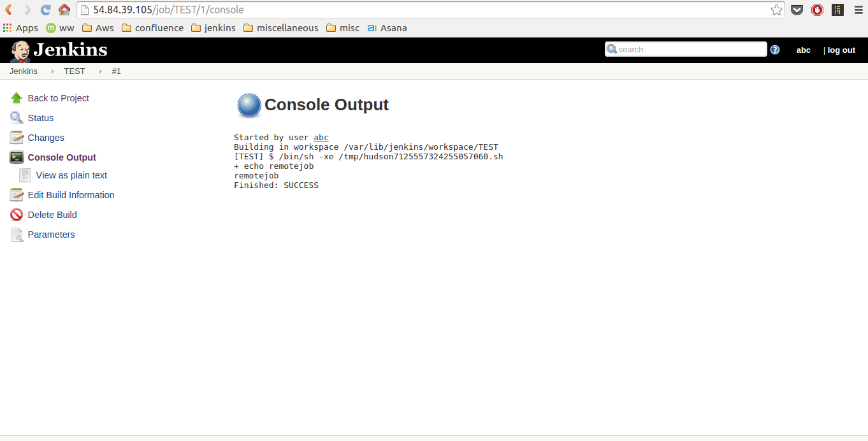Open the View as plain text link
The width and height of the screenshot is (868, 441).
click(71, 175)
